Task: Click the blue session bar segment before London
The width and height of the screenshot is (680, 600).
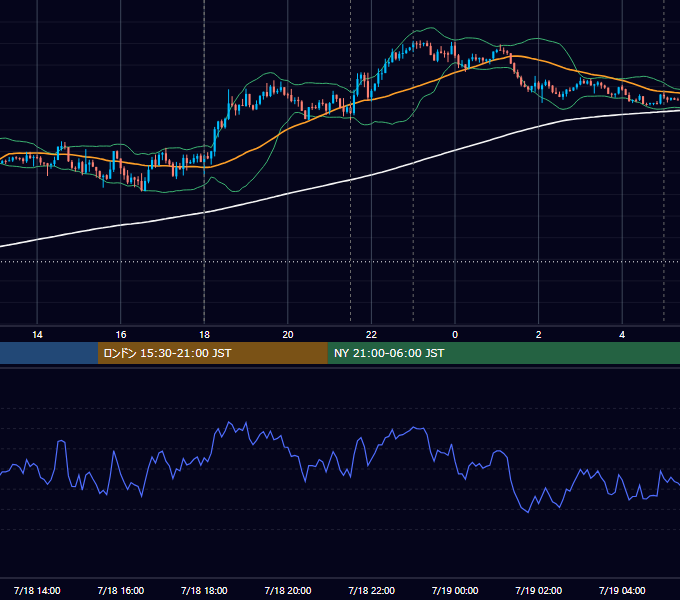Action: [49, 353]
